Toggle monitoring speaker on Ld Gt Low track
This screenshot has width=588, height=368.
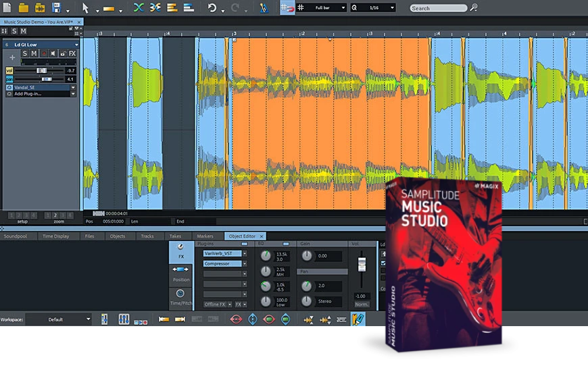[x=53, y=53]
